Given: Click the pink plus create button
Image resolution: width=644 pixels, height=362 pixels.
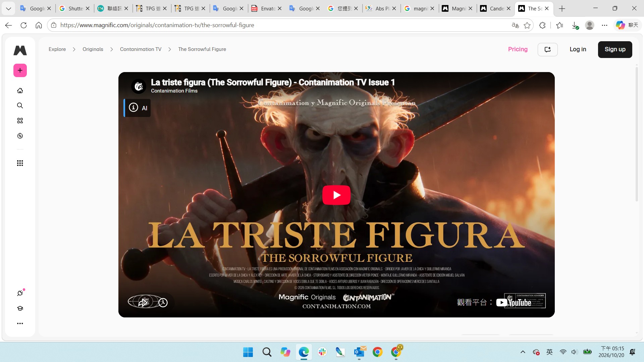Looking at the screenshot, I should tap(20, 70).
